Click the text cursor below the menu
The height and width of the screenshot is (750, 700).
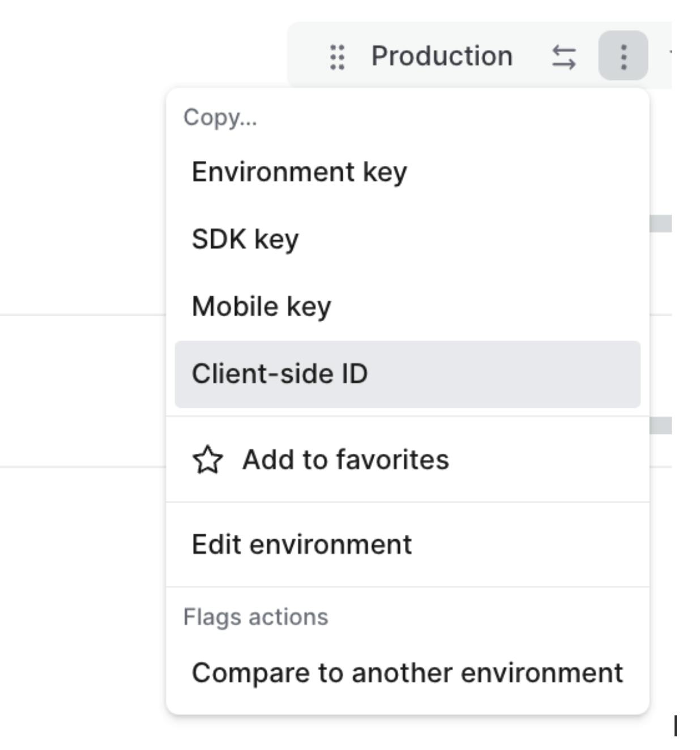click(675, 726)
